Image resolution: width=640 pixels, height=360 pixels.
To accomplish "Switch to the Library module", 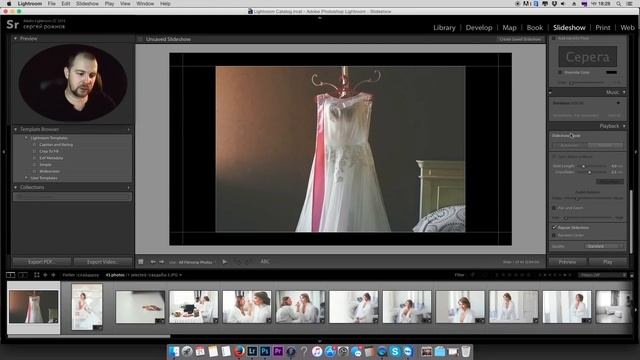I will [444, 28].
